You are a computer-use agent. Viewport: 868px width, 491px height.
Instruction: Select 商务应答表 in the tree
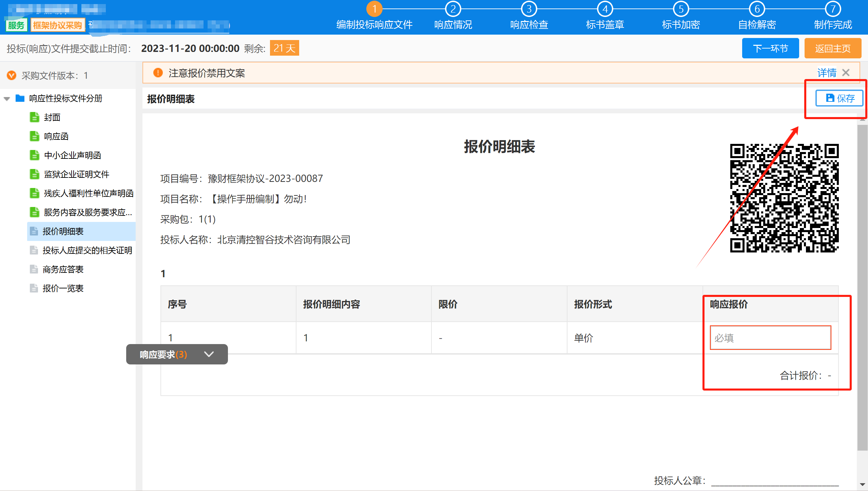tap(63, 269)
